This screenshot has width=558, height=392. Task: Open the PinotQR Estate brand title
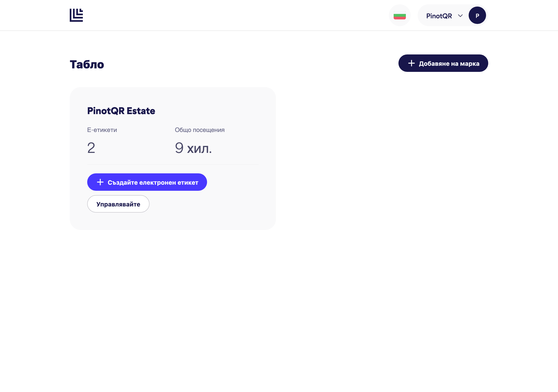coord(121,111)
